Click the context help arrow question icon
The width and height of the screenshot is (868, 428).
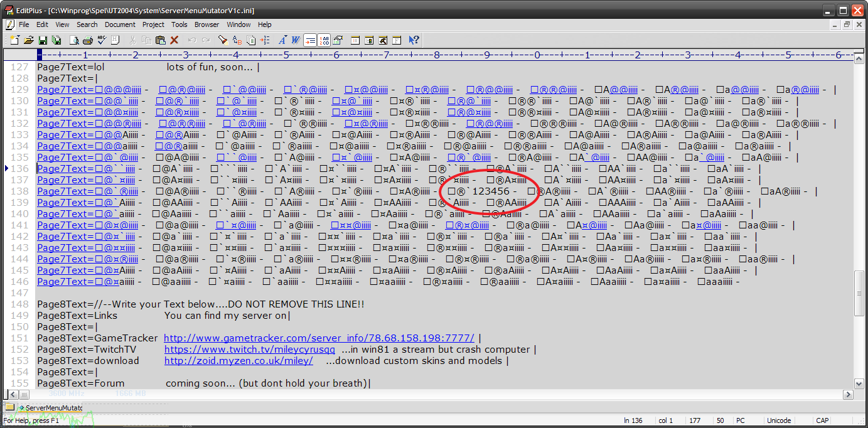(x=414, y=40)
